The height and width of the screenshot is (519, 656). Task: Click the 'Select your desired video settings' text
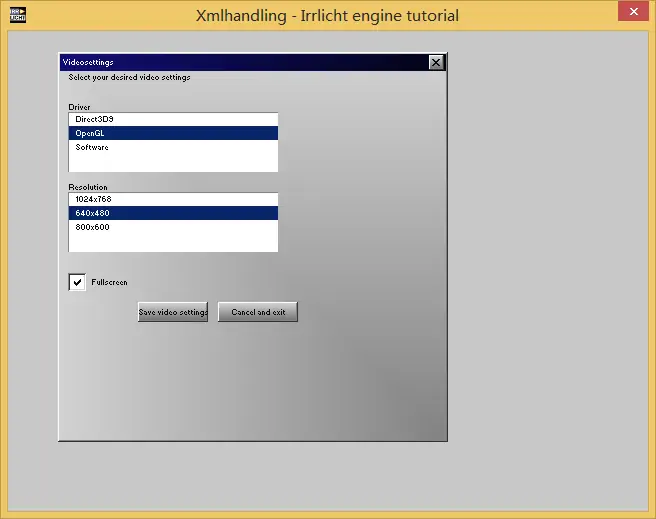point(129,77)
